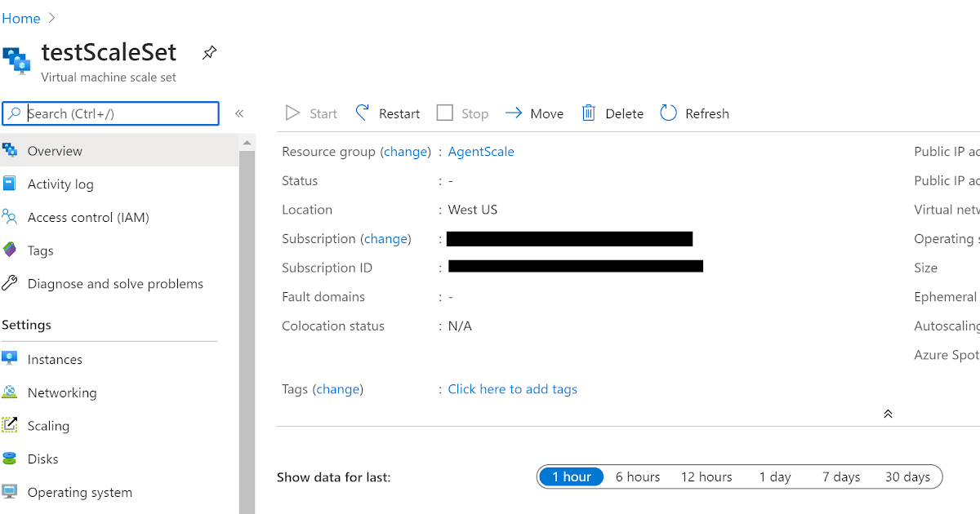This screenshot has width=980, height=514.
Task: Collapse the essentials section chevron
Action: click(x=888, y=414)
